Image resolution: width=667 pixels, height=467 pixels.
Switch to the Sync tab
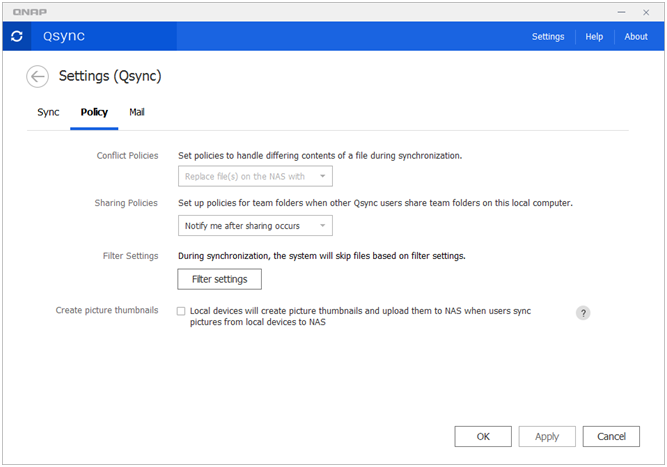[x=48, y=112]
